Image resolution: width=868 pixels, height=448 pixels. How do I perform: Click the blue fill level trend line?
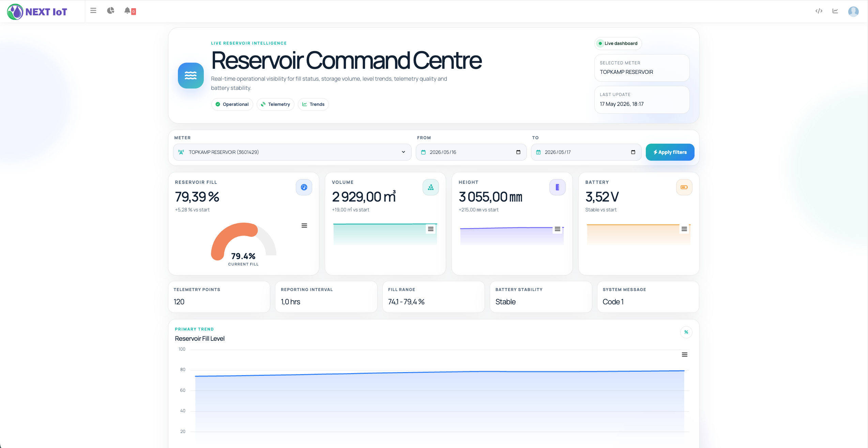click(440, 373)
